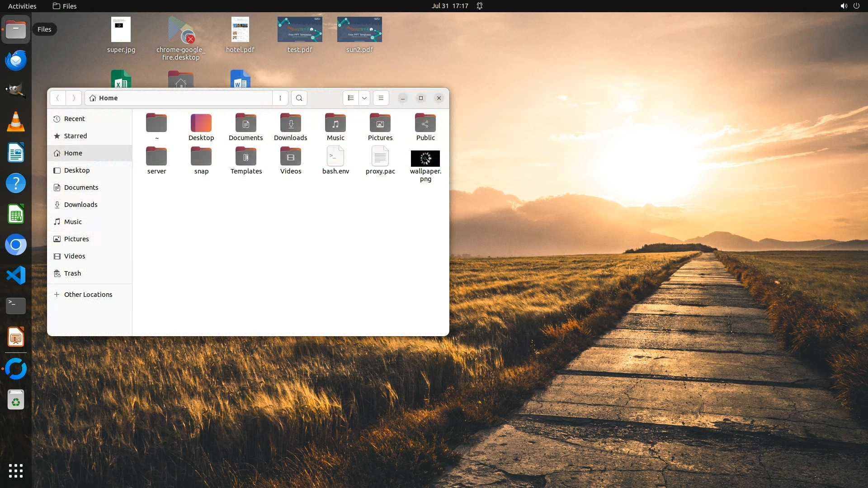This screenshot has height=488, width=868.
Task: Select Starred in the sidebar
Action: tap(75, 136)
